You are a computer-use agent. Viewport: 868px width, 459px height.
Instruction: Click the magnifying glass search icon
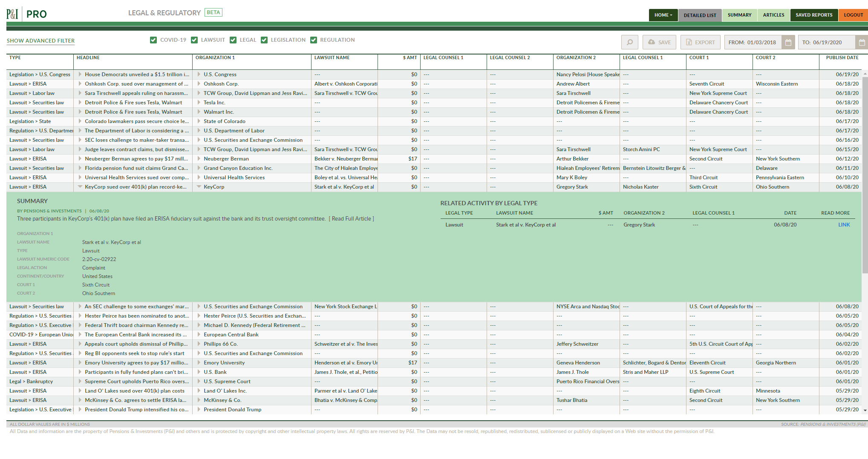coord(629,42)
